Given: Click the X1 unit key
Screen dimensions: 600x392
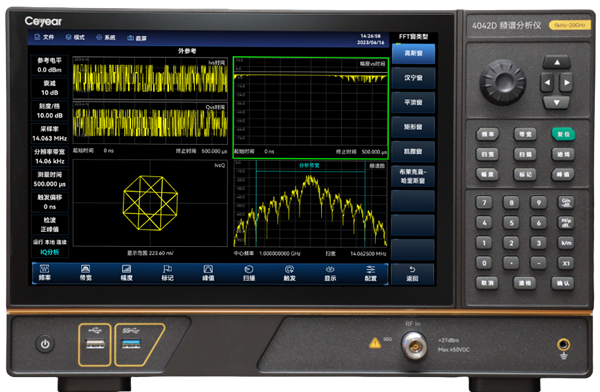Looking at the screenshot, I should [x=566, y=263].
